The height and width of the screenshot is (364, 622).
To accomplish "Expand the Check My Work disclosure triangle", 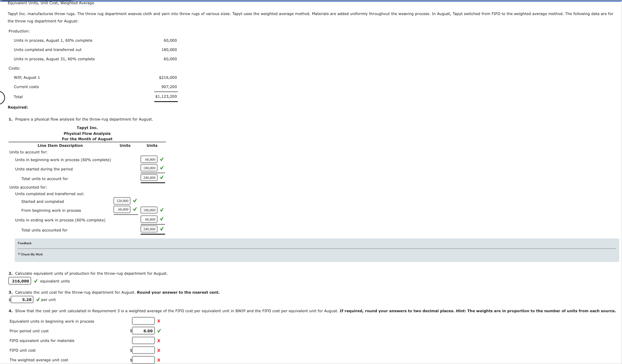I will tap(18, 254).
